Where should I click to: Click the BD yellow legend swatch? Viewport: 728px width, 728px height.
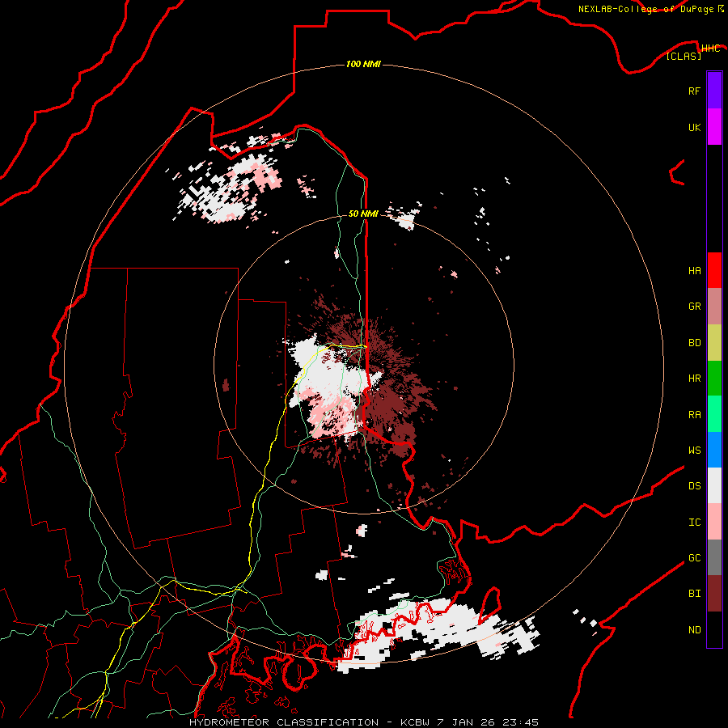click(714, 342)
